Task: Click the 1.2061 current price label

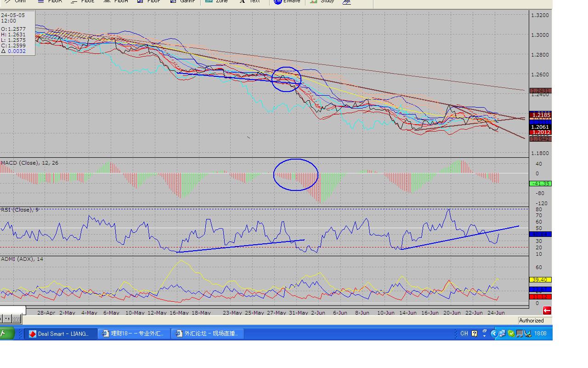Action: [540, 127]
